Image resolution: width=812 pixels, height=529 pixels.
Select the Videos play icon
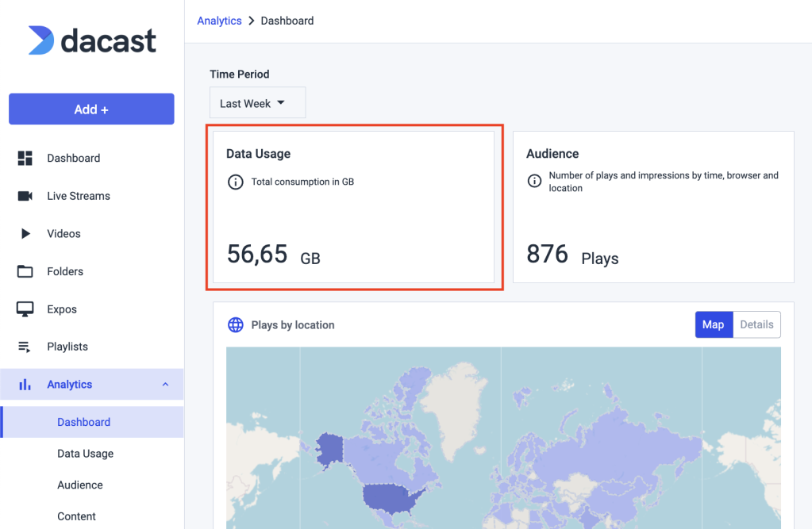26,233
